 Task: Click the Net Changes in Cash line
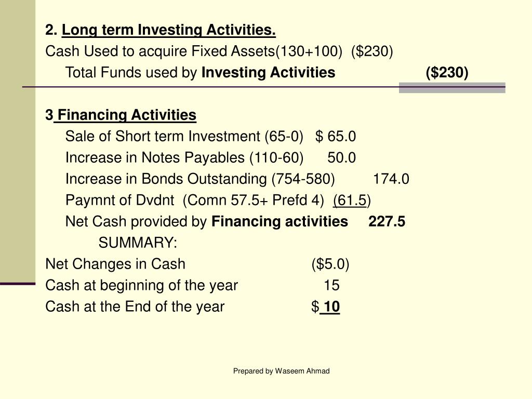[x=197, y=264]
